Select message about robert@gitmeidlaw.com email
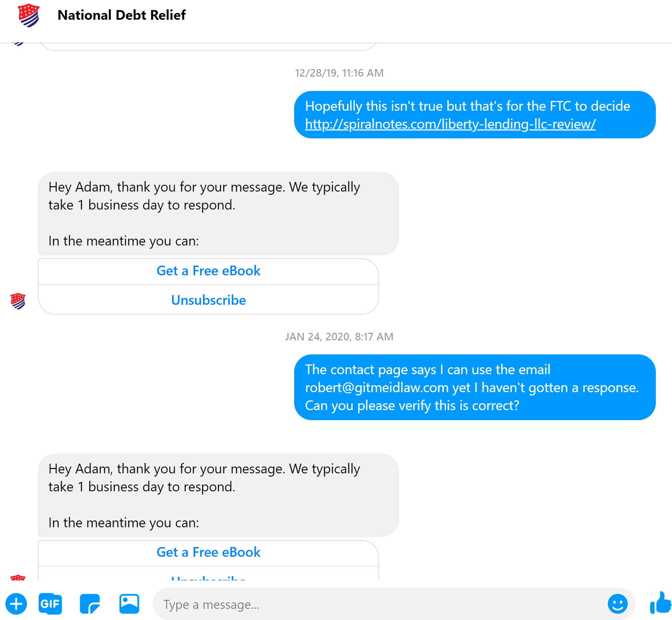This screenshot has width=672, height=620. (475, 387)
